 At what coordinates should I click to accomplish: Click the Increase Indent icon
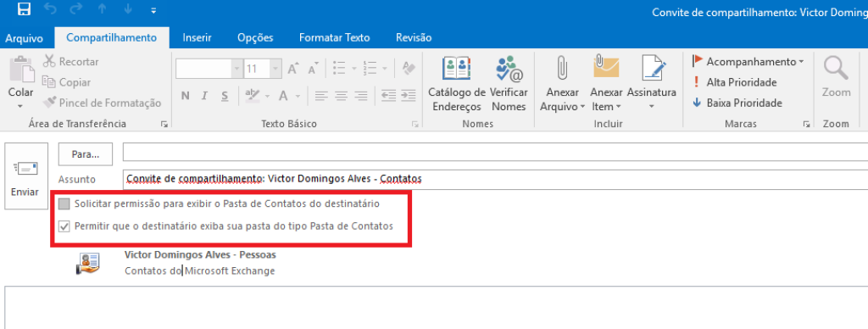[408, 95]
